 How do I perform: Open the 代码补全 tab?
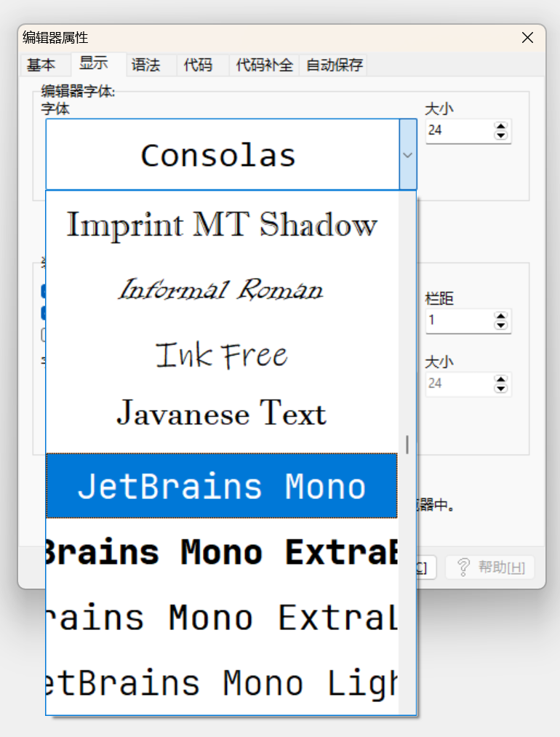point(265,65)
